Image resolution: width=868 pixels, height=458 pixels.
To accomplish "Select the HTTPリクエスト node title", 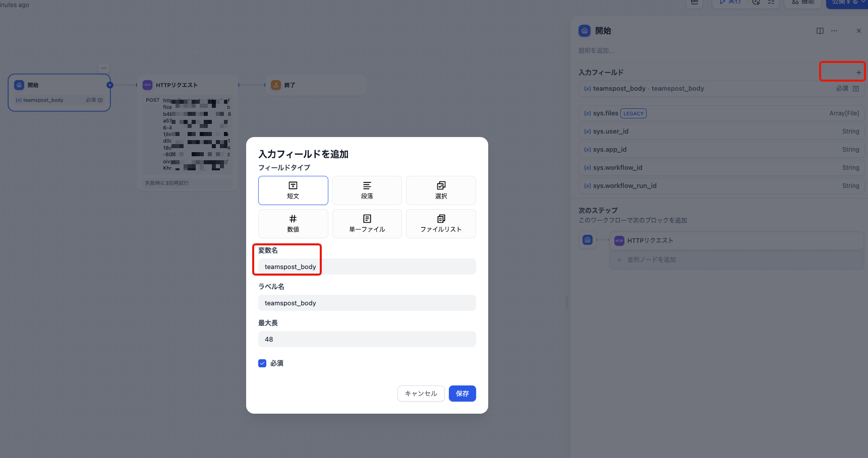I will (x=177, y=85).
